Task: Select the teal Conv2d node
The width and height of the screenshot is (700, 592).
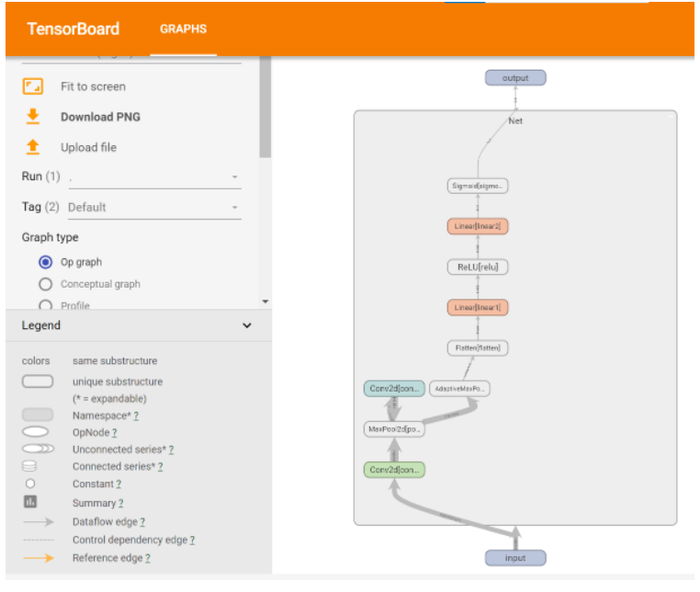Action: pos(394,389)
